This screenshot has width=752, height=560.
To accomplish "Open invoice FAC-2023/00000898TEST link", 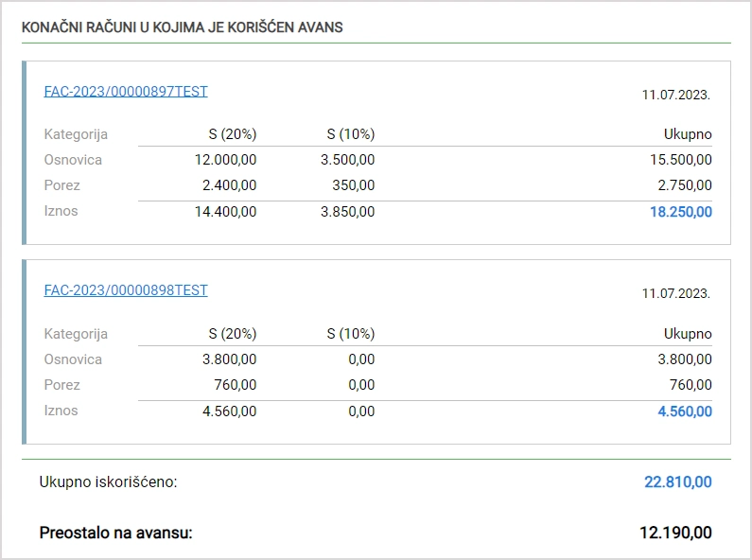I will 126,290.
